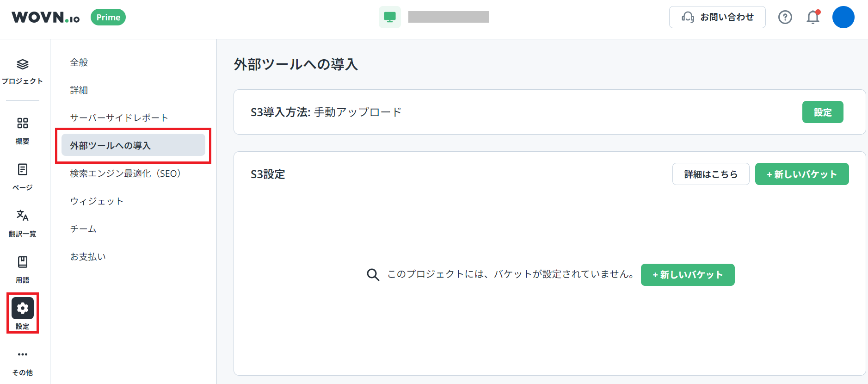Click the 設定 gear icon
The image size is (868, 384).
tap(22, 309)
